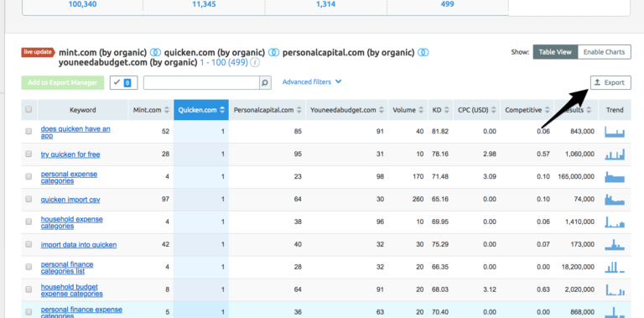The height and width of the screenshot is (318, 644).
Task: Select checkbox for 'quicken import csv'
Action: pos(29,199)
